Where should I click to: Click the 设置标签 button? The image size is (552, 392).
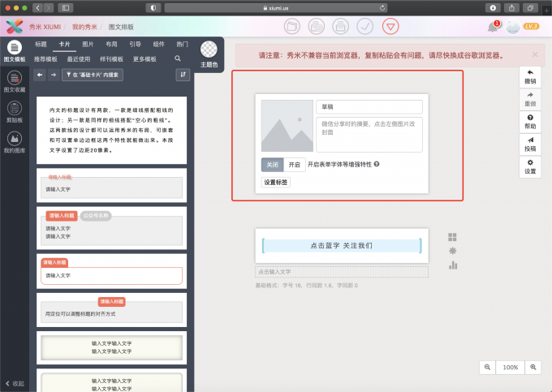pyautogui.click(x=275, y=183)
